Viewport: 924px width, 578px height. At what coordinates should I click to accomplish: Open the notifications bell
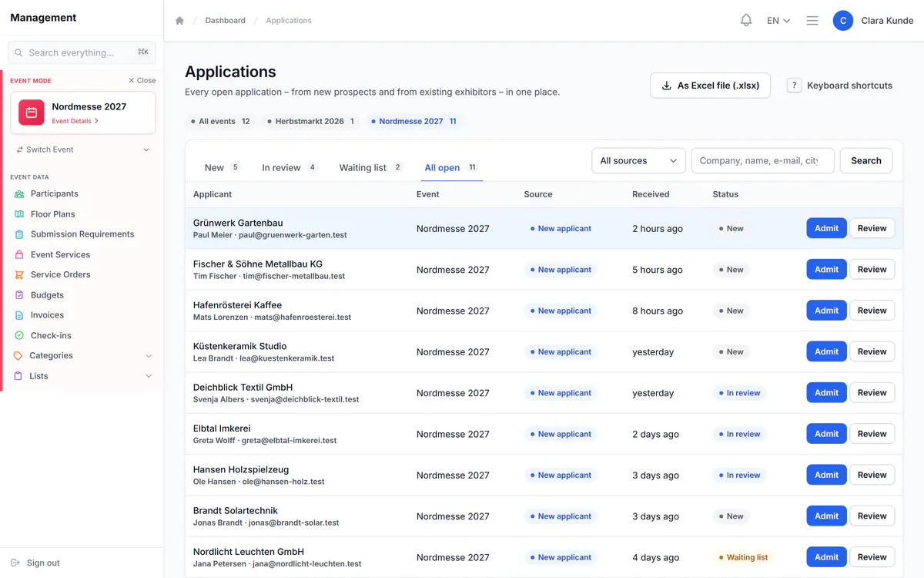(x=745, y=21)
